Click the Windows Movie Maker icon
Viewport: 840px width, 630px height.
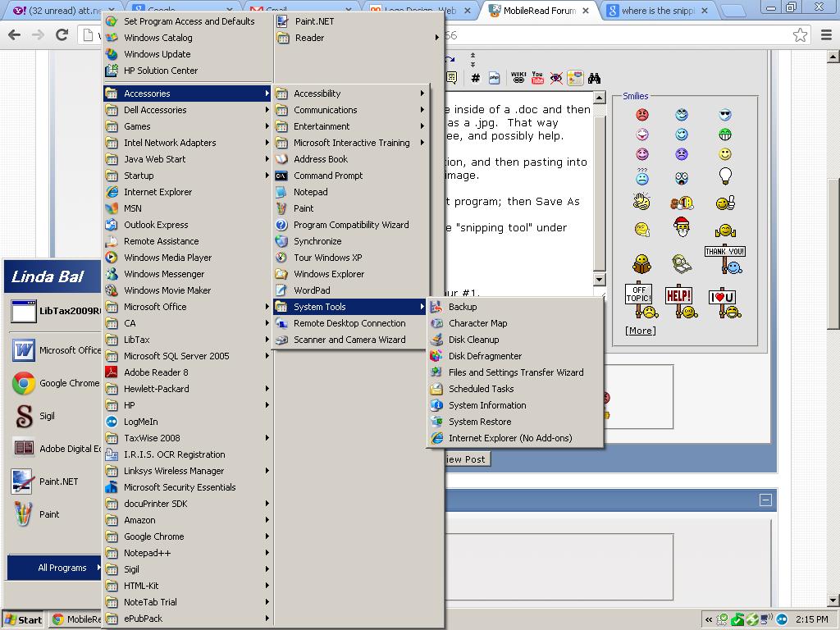(x=112, y=290)
